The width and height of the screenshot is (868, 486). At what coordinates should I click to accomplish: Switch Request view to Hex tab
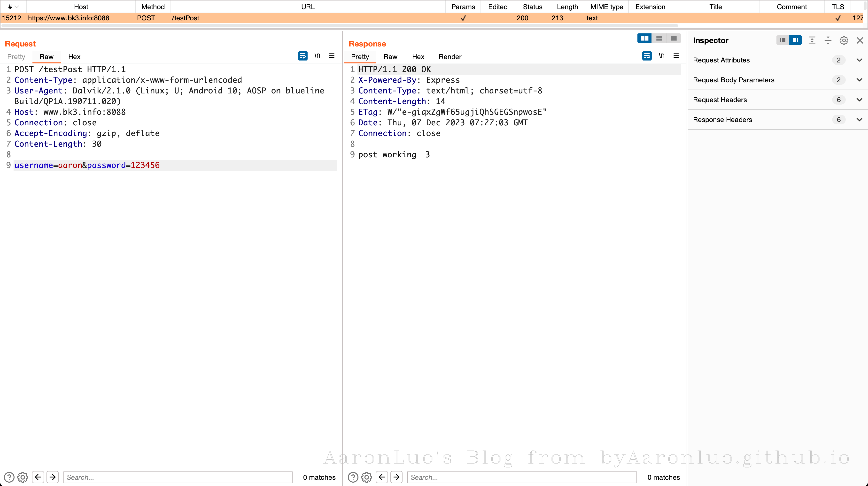[74, 57]
